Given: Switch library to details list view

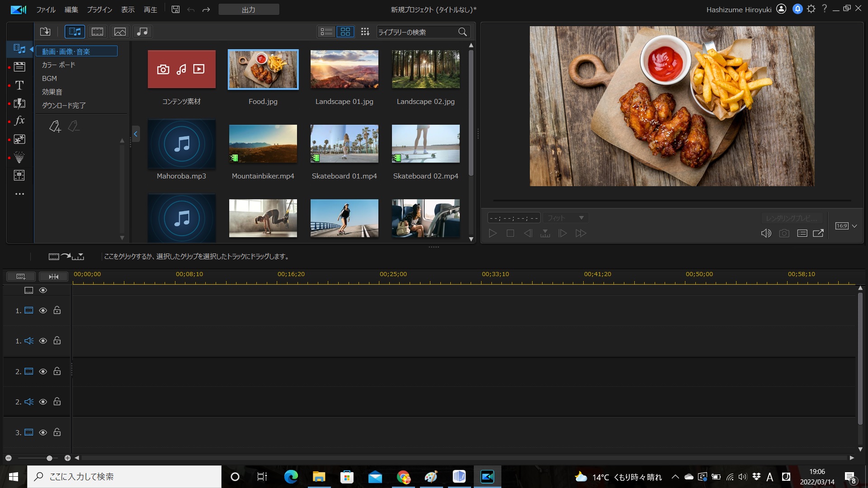Looking at the screenshot, I should (326, 32).
